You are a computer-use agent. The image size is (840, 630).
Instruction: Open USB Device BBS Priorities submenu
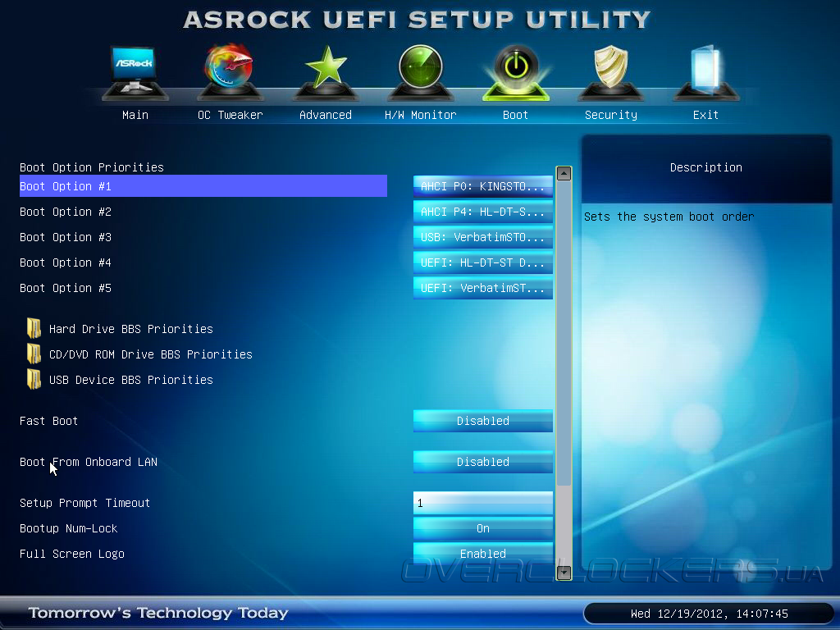pos(130,379)
